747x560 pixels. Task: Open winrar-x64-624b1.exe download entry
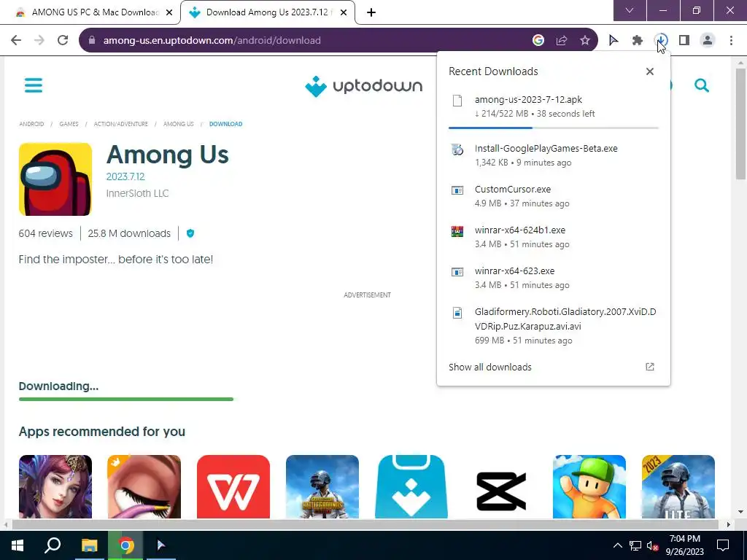pyautogui.click(x=554, y=237)
